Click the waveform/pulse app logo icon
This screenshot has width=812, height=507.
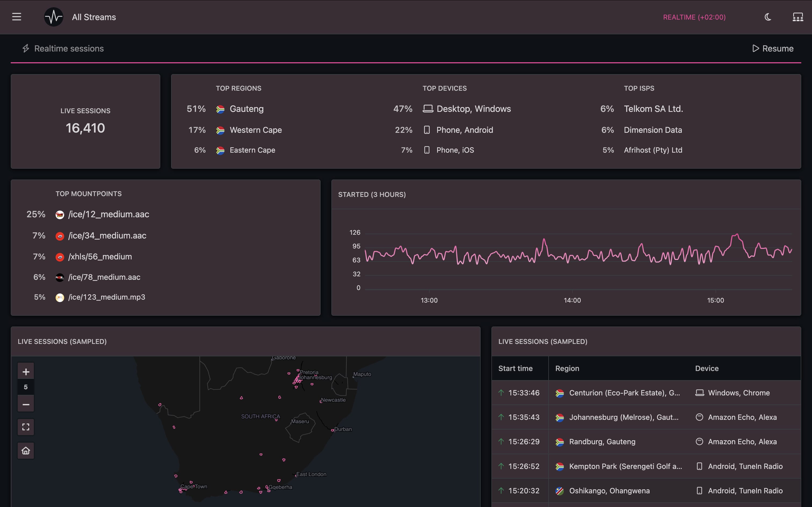[x=54, y=16]
